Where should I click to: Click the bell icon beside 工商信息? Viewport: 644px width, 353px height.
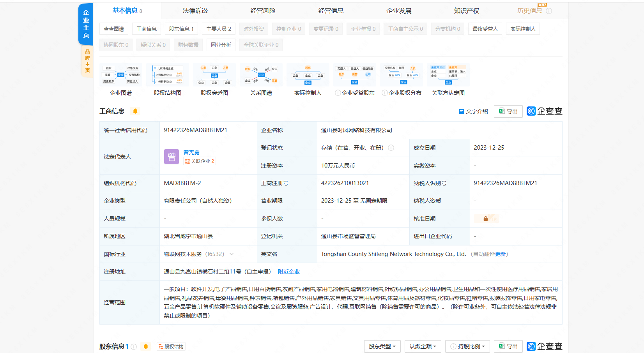coord(135,111)
